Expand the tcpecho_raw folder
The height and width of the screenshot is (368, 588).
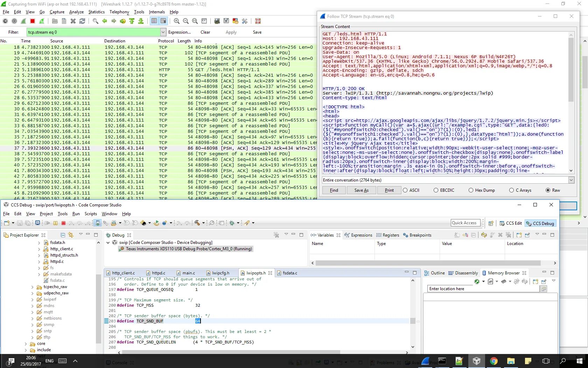point(33,287)
